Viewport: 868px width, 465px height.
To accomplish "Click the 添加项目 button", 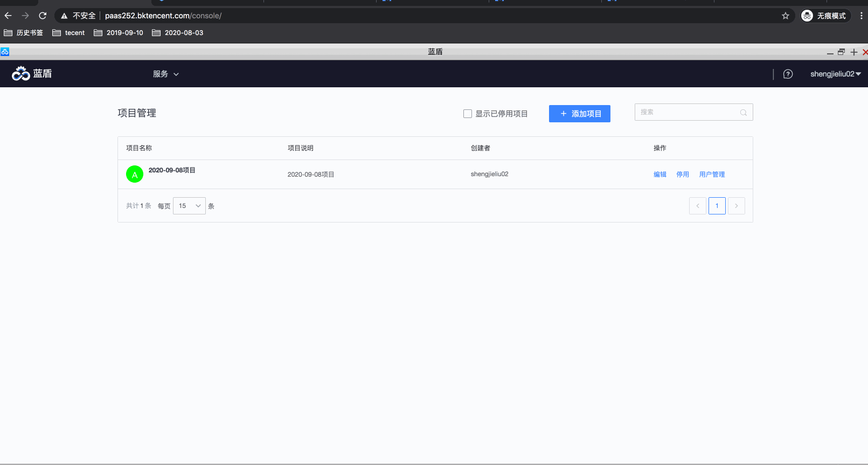I will (x=580, y=114).
